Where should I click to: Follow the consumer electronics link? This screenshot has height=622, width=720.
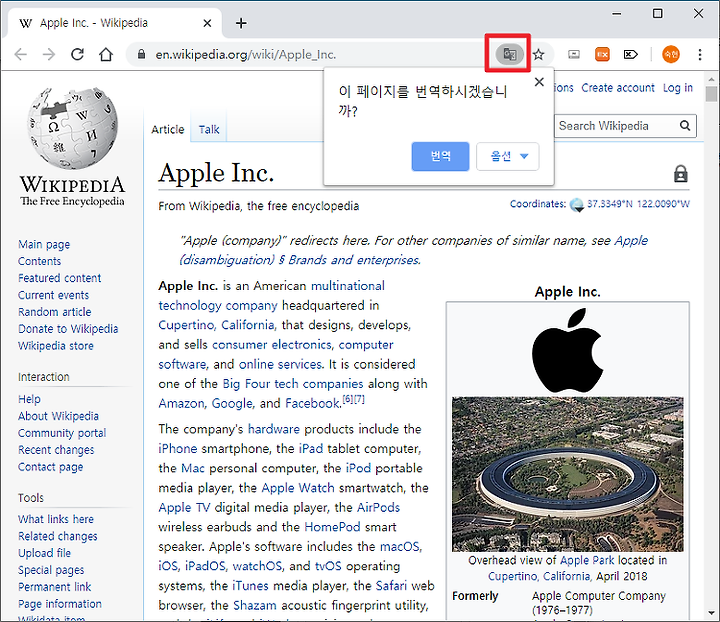271,345
